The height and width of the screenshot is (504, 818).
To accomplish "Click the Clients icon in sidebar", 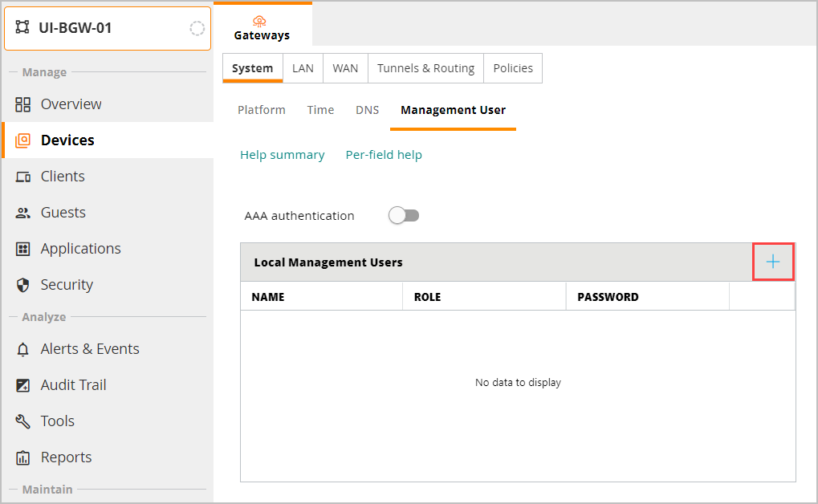I will [x=23, y=177].
